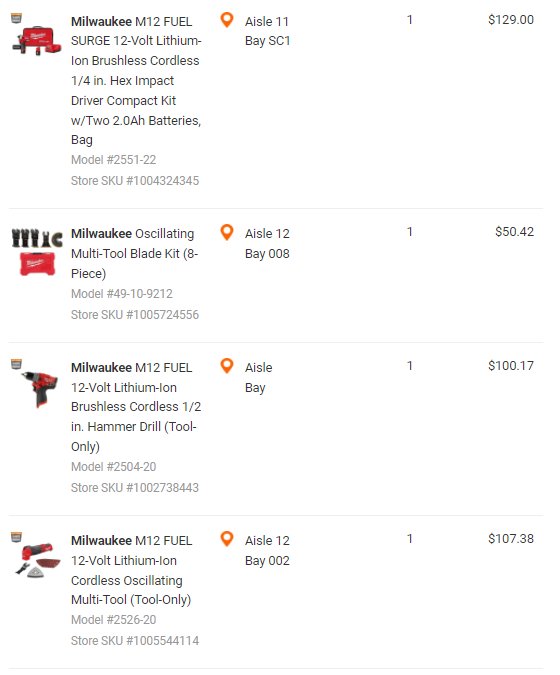Click location pin beside Aisle 12 Bay 008
The height and width of the screenshot is (675, 560).
[226, 232]
